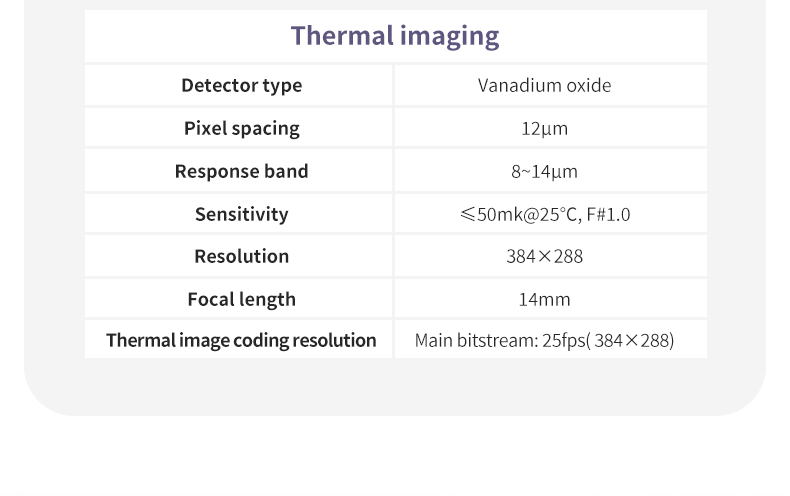Click the (384×288) text after 25fps
The width and height of the screenshot is (790, 496).
click(x=631, y=340)
